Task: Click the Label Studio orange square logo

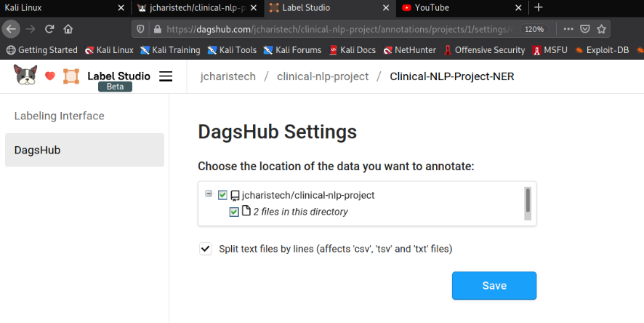Action: click(x=71, y=76)
